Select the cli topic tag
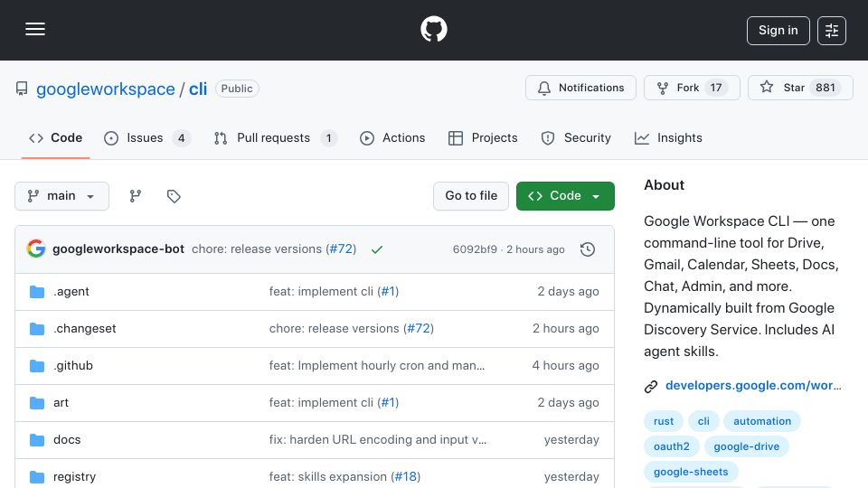Viewport: 868px width, 488px height. coord(703,421)
